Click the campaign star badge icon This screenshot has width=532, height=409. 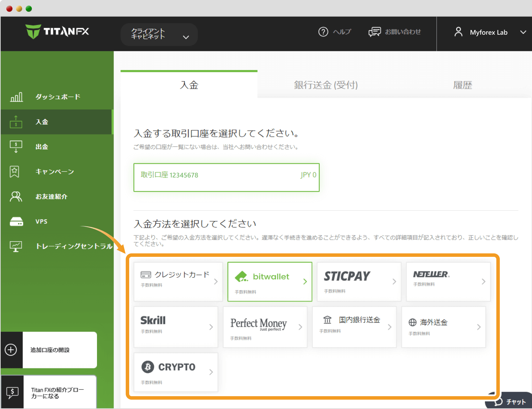pyautogui.click(x=15, y=172)
